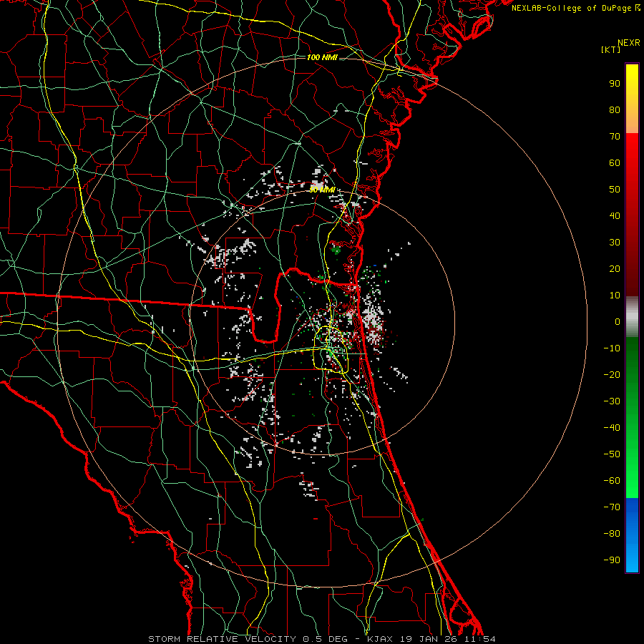Screen dimensions: 644x644
Task: Click the 10 value on velocity scale
Action: [x=615, y=296]
